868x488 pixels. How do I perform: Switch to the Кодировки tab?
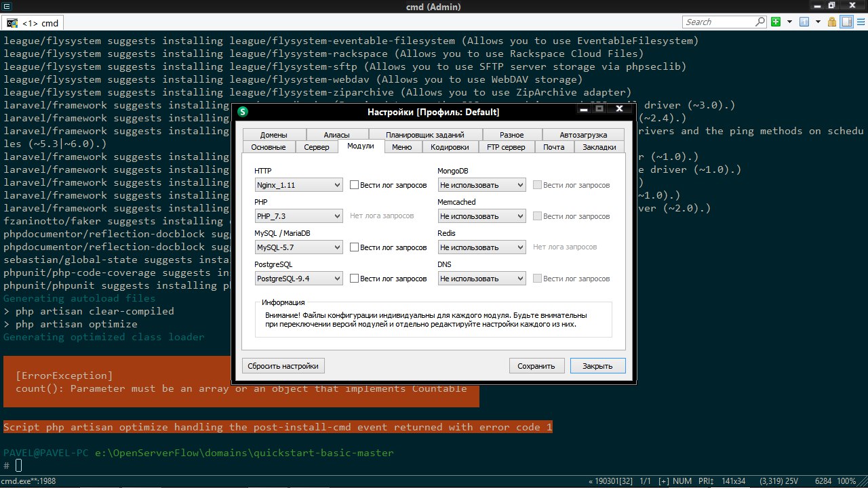point(450,147)
